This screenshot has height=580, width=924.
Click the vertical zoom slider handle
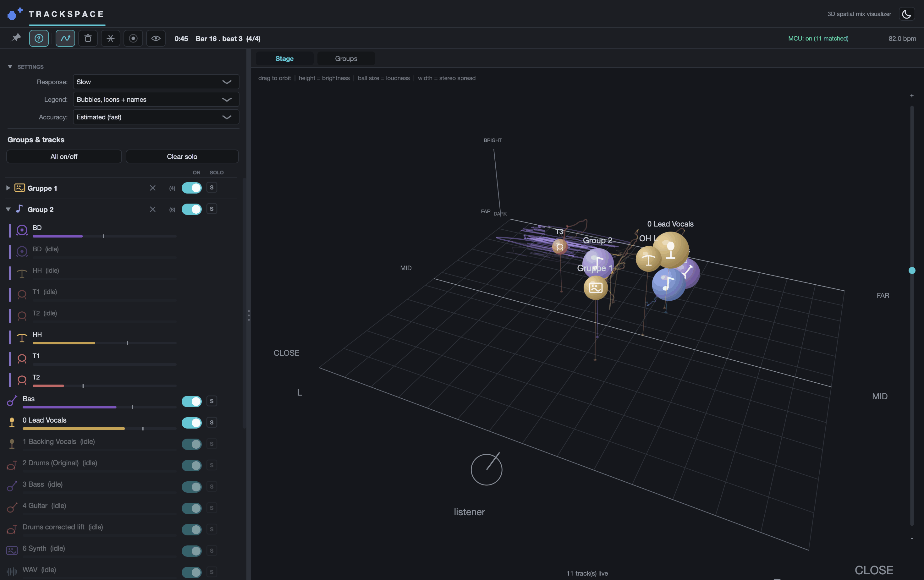[912, 271]
